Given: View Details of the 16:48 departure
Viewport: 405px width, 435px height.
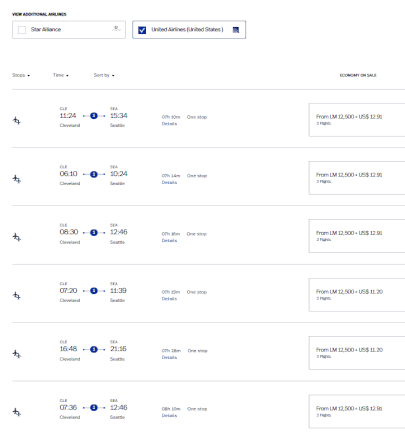Looking at the screenshot, I should pos(169,357).
